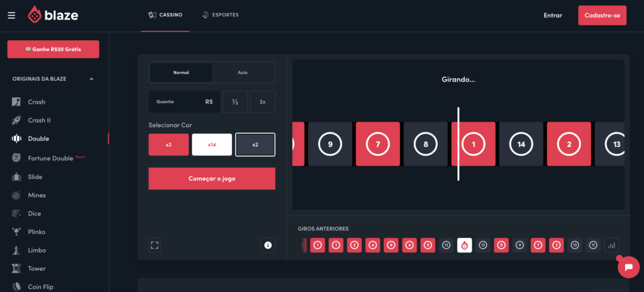
Task: Click the Entrar login link
Action: coord(552,15)
